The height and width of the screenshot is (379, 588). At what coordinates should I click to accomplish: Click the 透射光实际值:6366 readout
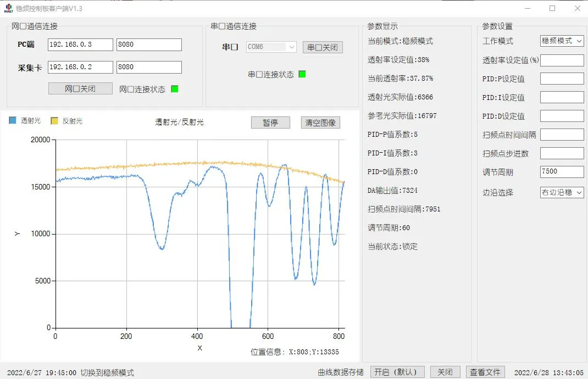[400, 97]
